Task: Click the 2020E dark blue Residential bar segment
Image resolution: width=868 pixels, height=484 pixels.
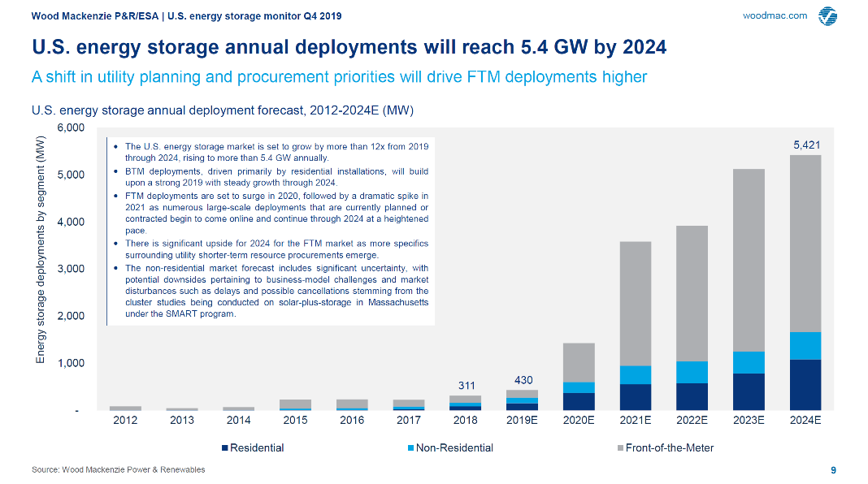Action: click(579, 402)
